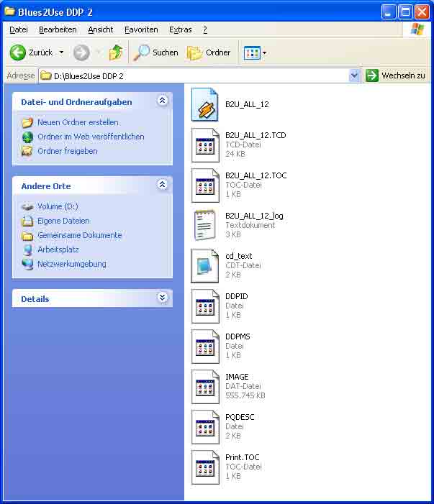Select the Print.TOC file icon
Image resolution: width=434 pixels, height=504 pixels.
click(205, 467)
